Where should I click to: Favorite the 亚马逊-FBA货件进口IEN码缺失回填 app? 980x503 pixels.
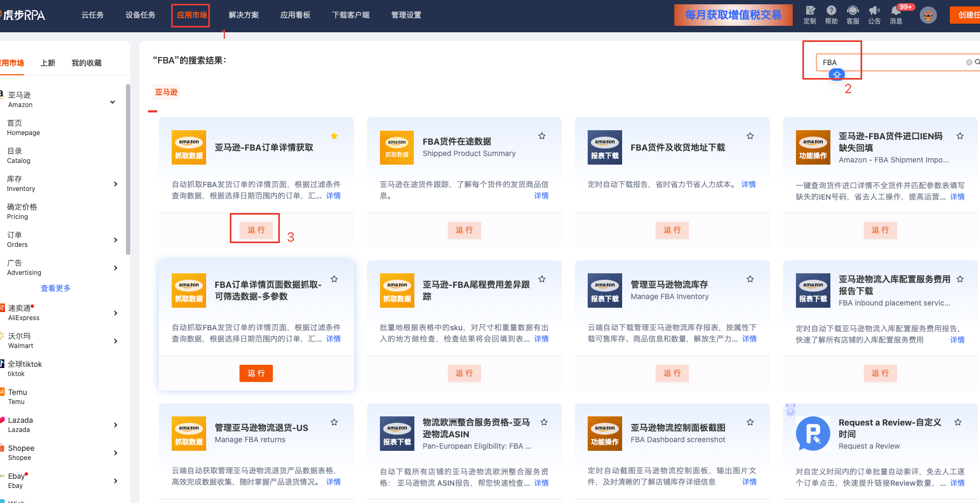(960, 136)
